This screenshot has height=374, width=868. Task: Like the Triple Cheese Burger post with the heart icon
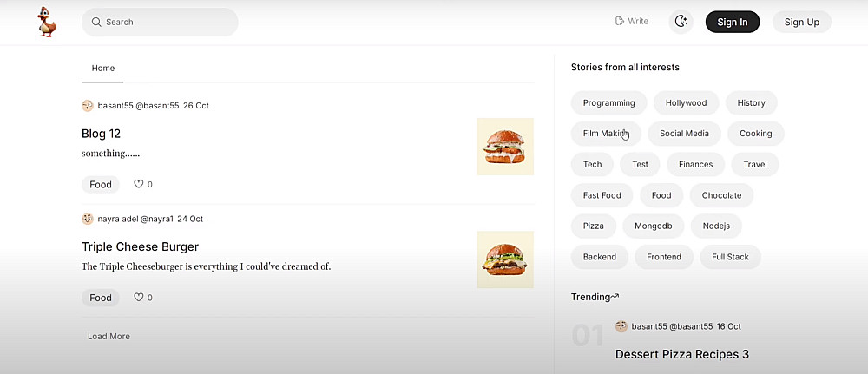(138, 298)
